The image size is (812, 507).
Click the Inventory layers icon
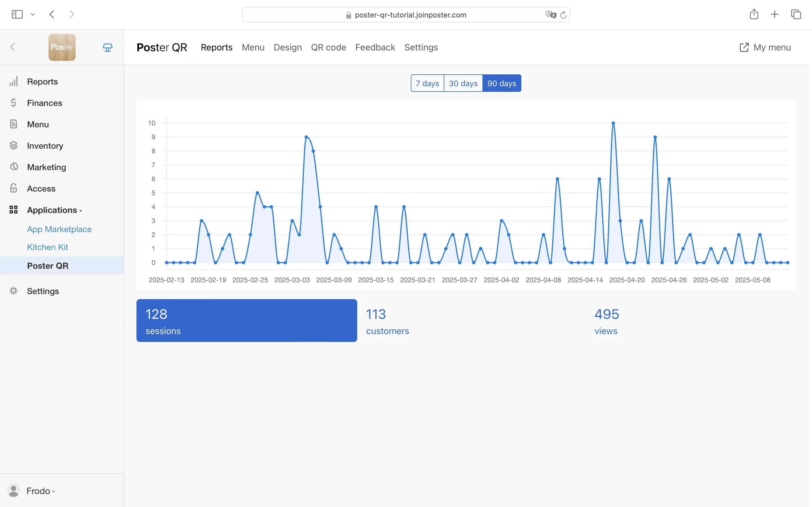point(14,146)
